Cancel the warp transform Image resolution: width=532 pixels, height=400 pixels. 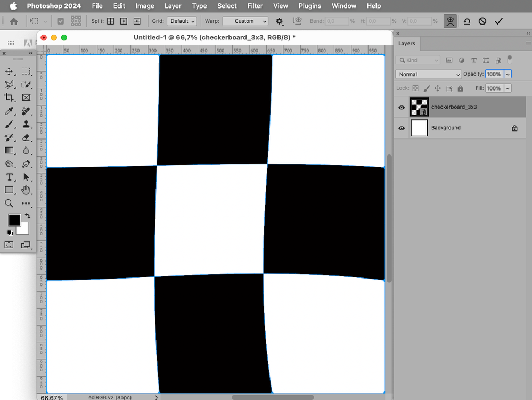pyautogui.click(x=482, y=21)
